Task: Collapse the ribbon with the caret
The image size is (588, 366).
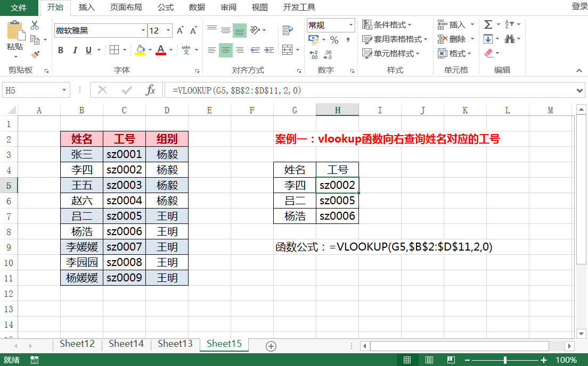Action: (579, 70)
